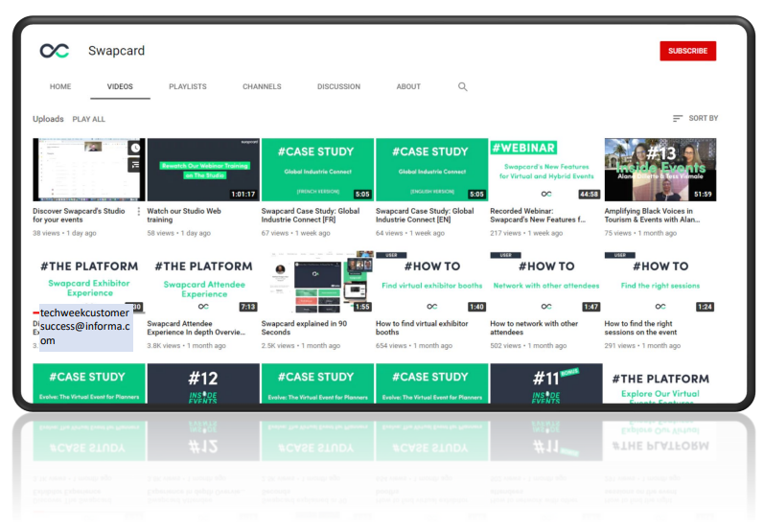Click the Sort By icon
This screenshot has width=764, height=532.
click(x=678, y=119)
